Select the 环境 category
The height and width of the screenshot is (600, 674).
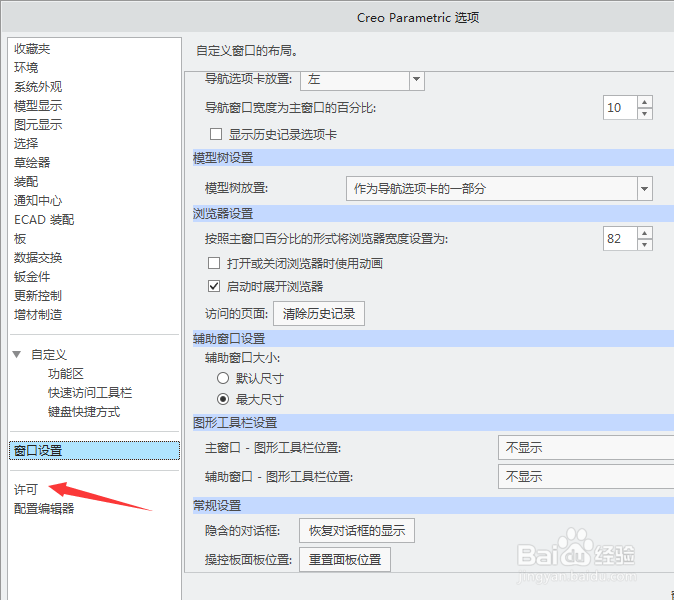26,67
